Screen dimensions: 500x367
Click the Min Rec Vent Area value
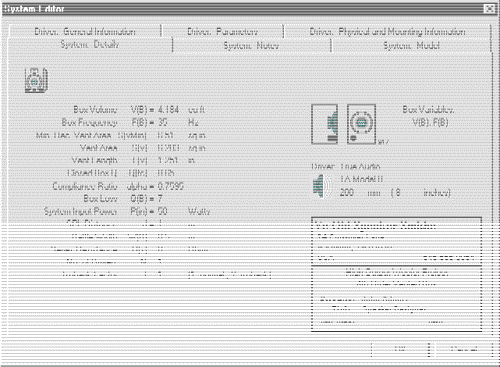pyautogui.click(x=165, y=135)
